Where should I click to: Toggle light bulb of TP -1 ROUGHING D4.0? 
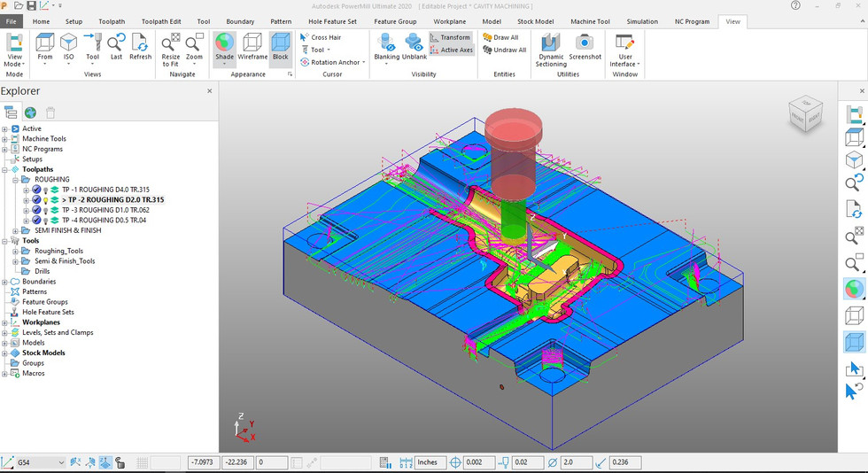click(x=46, y=190)
